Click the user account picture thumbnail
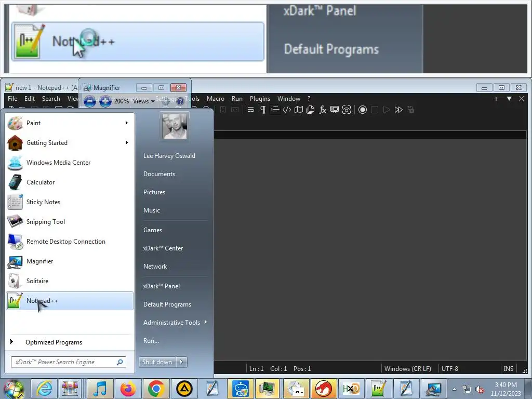The image size is (532, 399). tap(175, 126)
